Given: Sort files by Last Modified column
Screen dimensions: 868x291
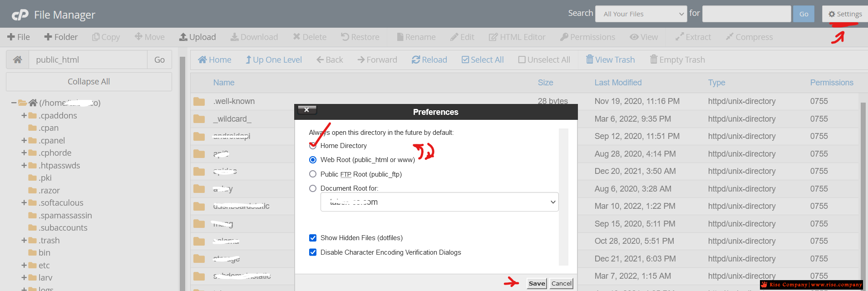Looking at the screenshot, I should (x=618, y=83).
